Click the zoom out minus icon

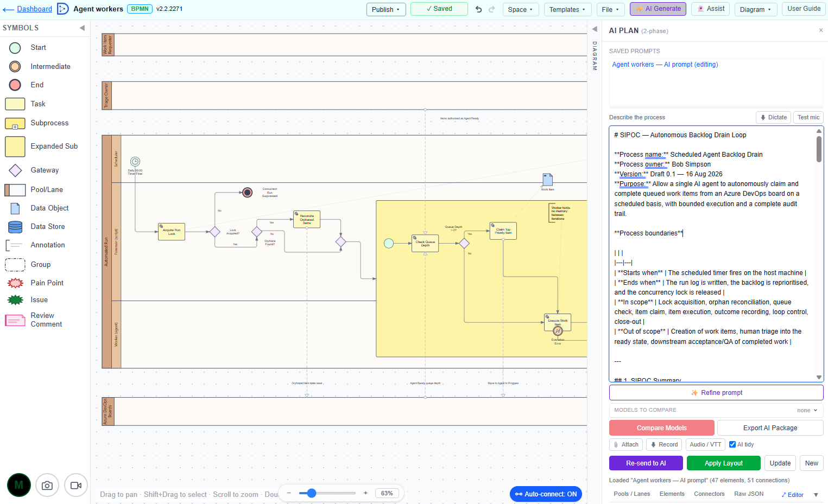pos(289,493)
